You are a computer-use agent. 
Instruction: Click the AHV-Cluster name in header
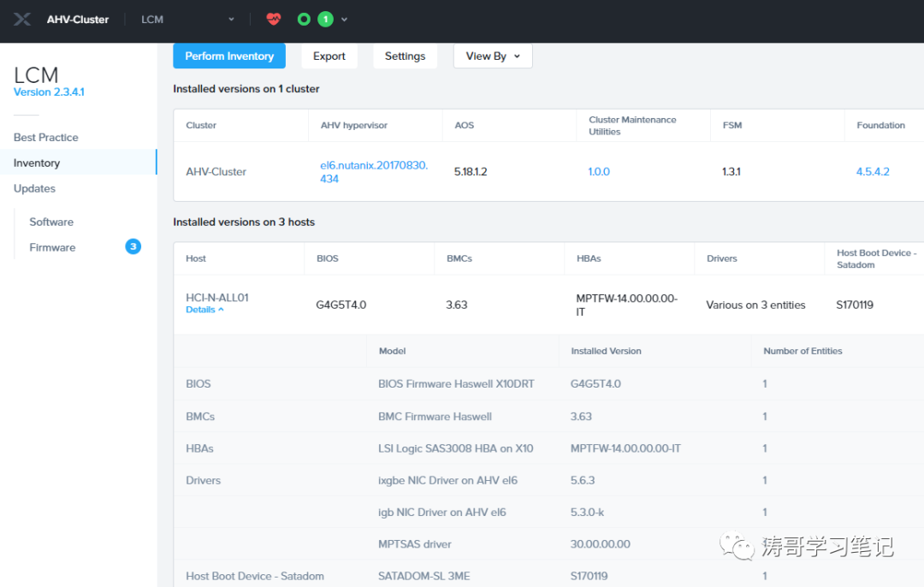coord(78,20)
